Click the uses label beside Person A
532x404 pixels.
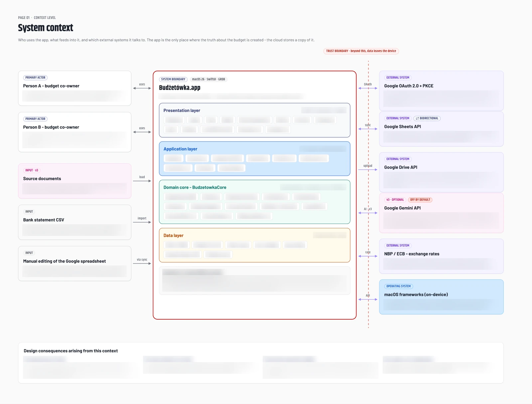coord(142,84)
